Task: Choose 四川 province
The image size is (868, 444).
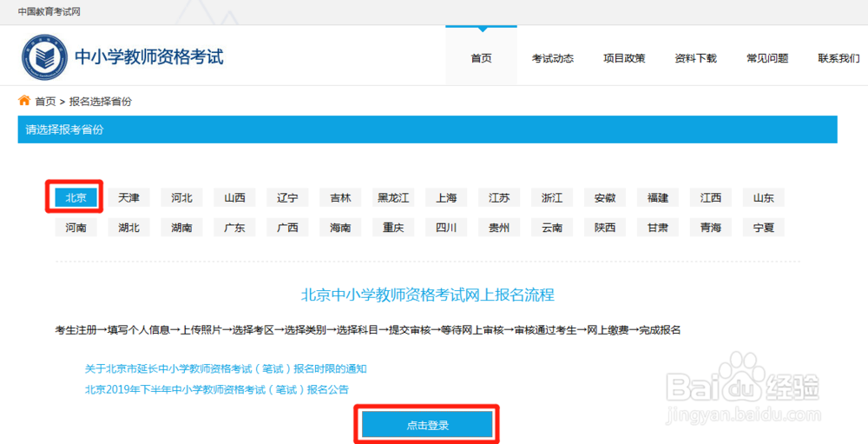Action: 446,228
